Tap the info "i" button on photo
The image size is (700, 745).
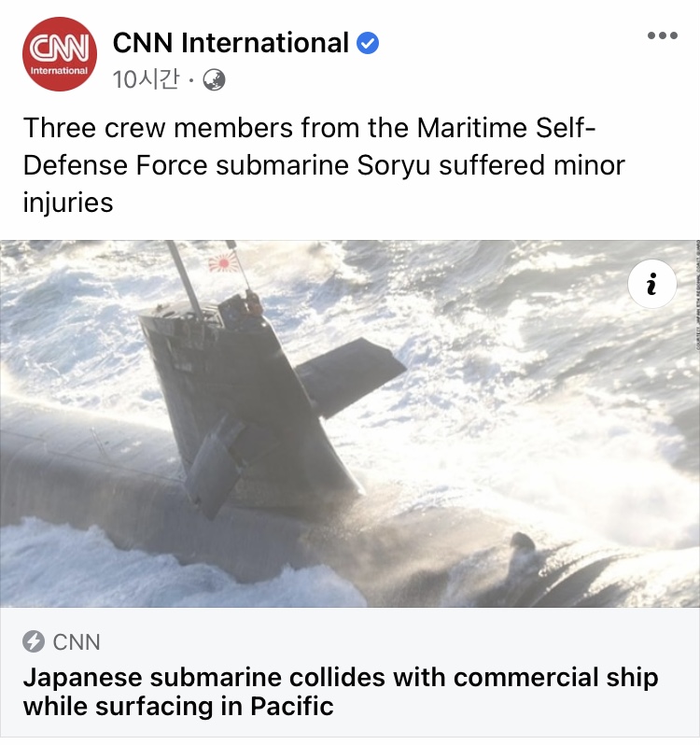coord(652,284)
